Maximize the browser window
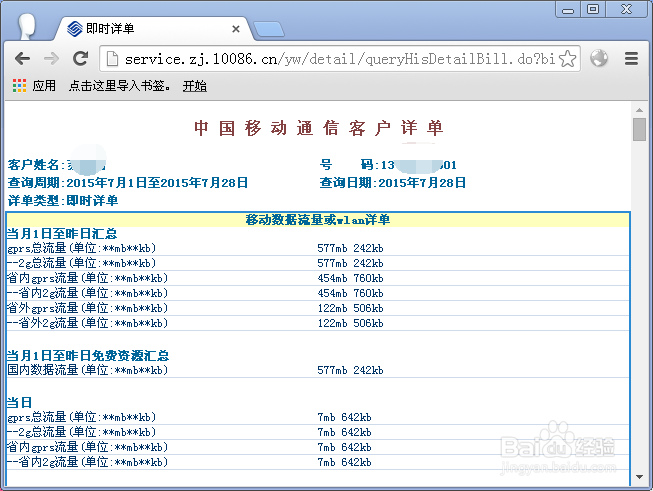 (x=593, y=9)
